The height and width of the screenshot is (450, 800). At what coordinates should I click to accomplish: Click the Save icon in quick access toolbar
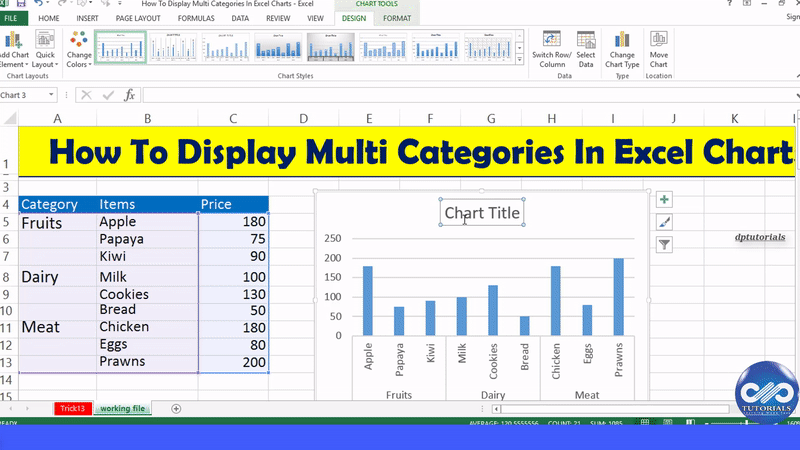coord(21,4)
